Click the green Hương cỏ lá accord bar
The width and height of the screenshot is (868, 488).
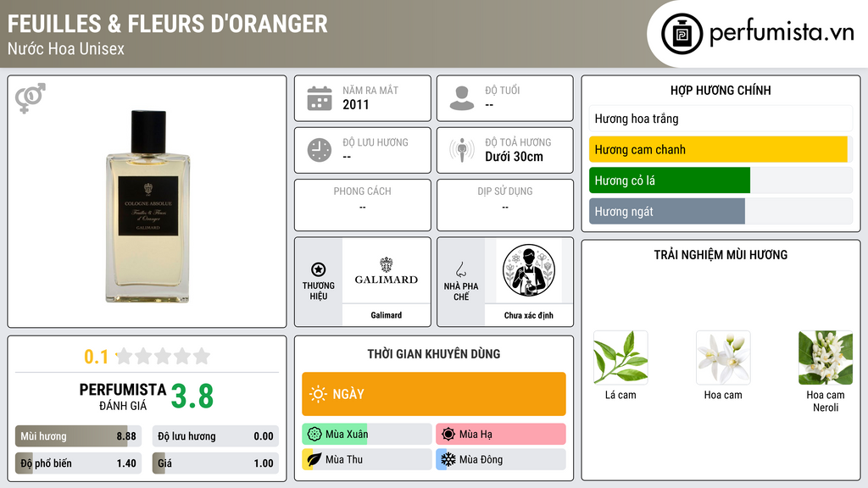pyautogui.click(x=721, y=180)
